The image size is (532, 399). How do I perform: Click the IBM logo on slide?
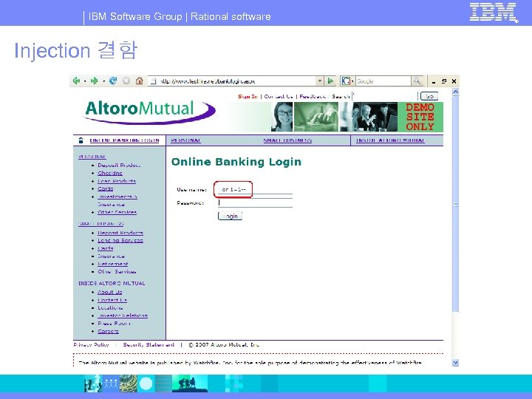coord(494,13)
